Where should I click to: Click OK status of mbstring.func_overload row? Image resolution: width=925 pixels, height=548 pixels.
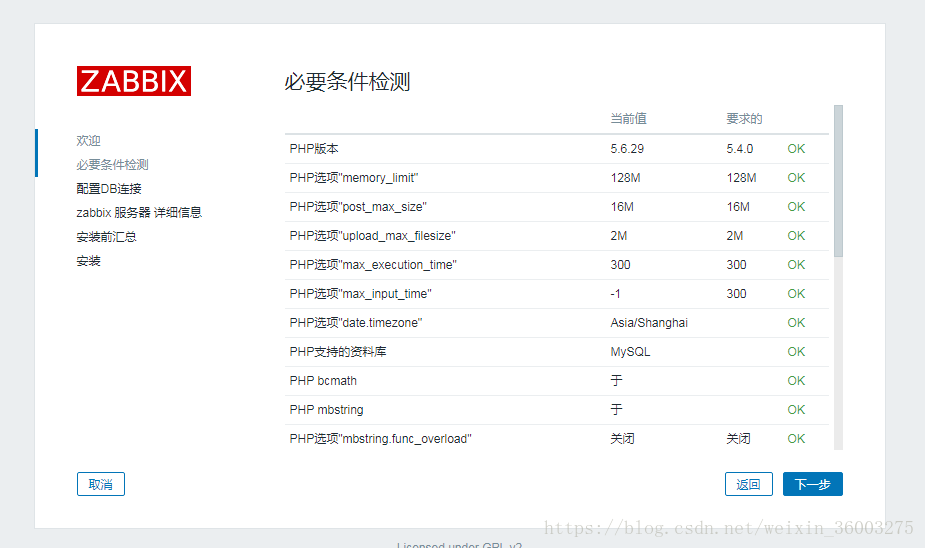tap(796, 438)
